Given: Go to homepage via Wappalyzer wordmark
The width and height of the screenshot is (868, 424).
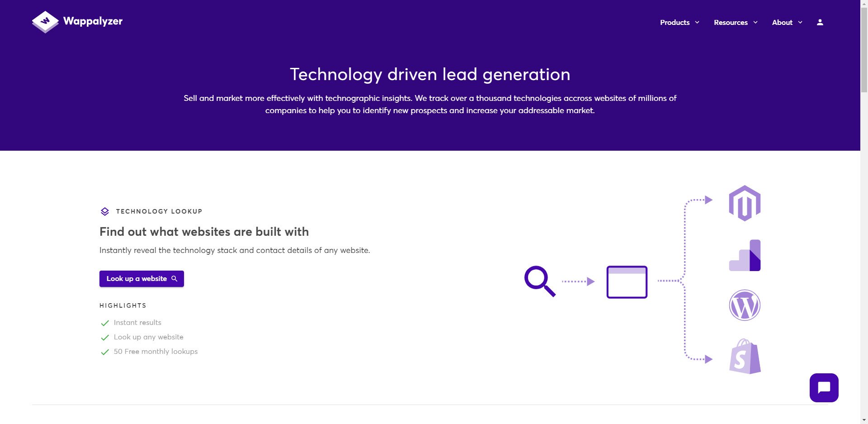Looking at the screenshot, I should pyautogui.click(x=93, y=21).
